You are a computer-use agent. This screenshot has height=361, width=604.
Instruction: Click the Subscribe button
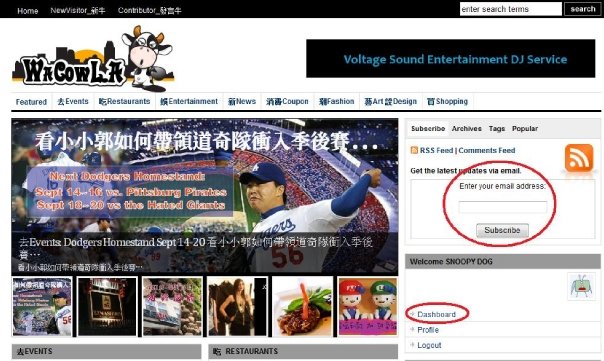point(502,230)
